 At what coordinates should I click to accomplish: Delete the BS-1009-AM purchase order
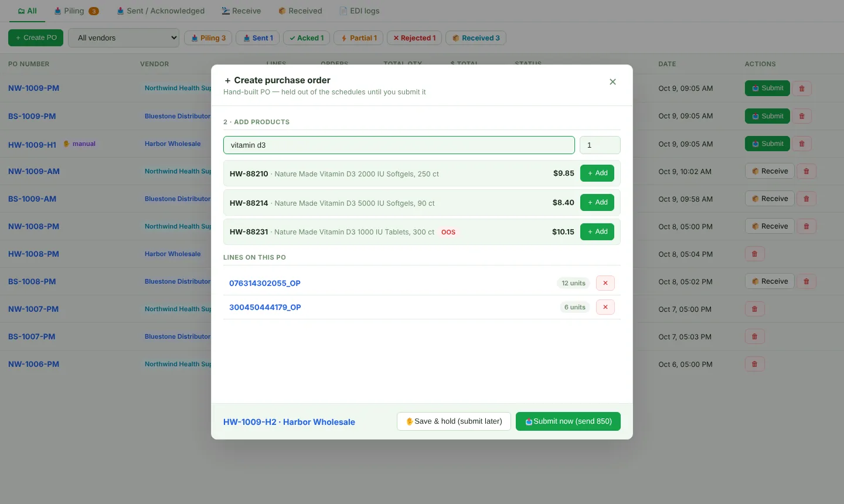806,199
